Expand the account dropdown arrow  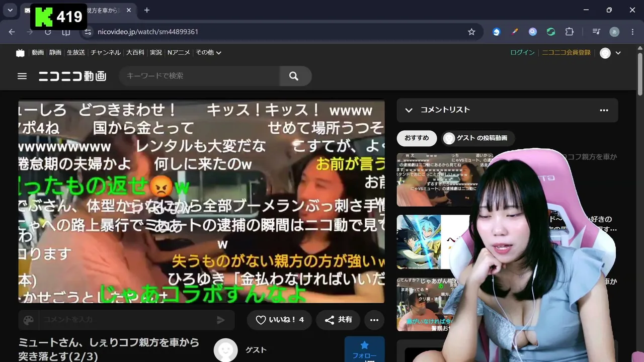(x=618, y=53)
